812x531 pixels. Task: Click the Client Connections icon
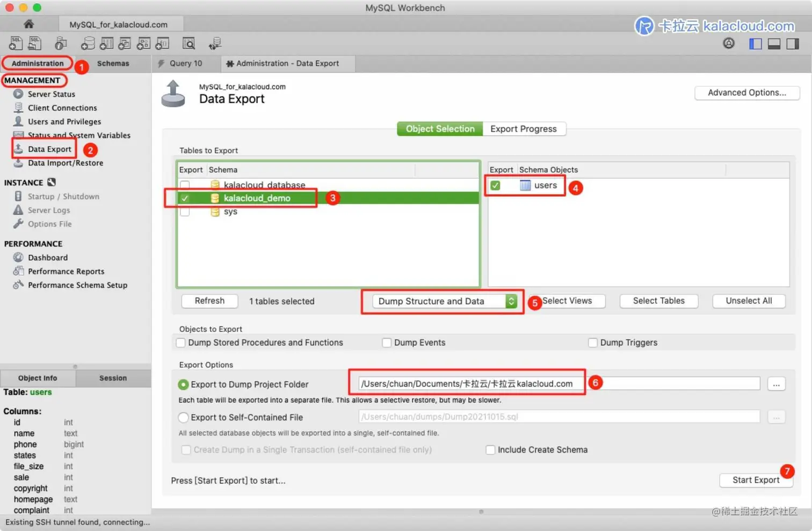click(18, 107)
